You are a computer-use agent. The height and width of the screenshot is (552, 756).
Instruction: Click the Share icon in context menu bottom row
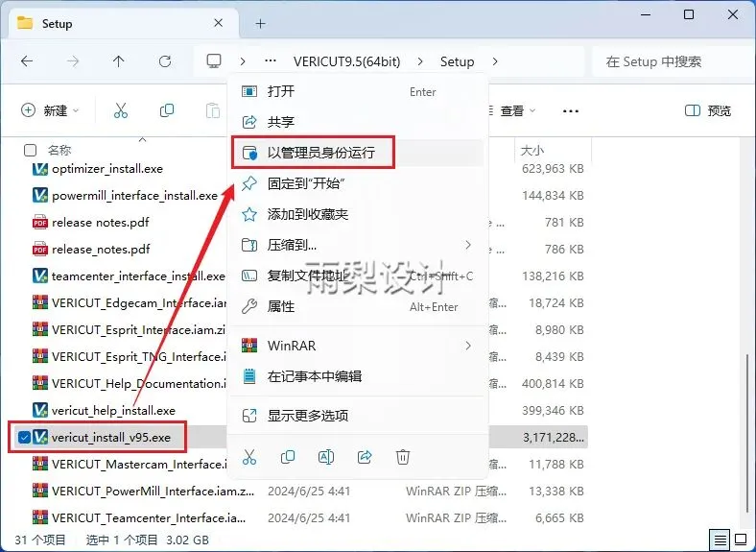pyautogui.click(x=365, y=456)
